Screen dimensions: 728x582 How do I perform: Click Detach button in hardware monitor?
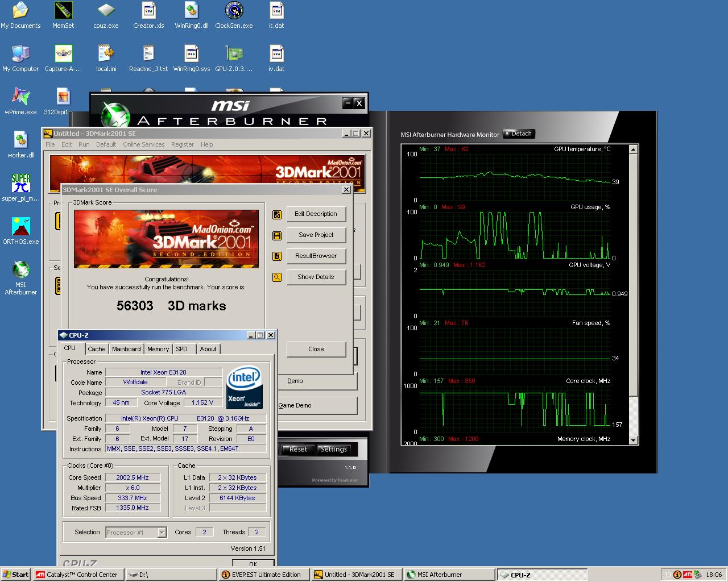point(519,134)
